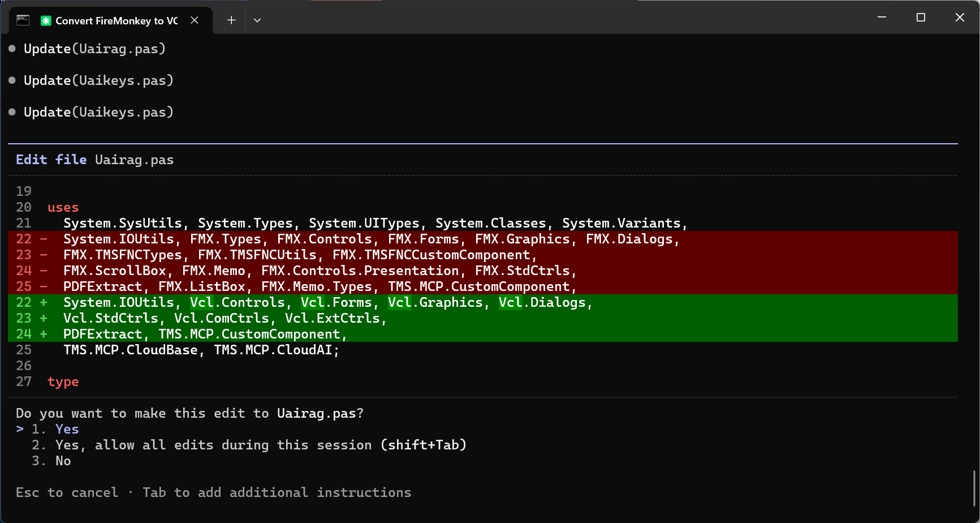Click the Edit file Uairag.pas heading
The image size is (980, 523).
(94, 160)
